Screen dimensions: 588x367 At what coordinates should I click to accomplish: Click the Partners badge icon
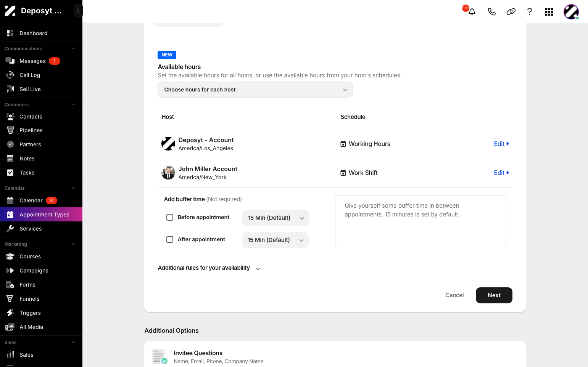tap(10, 144)
